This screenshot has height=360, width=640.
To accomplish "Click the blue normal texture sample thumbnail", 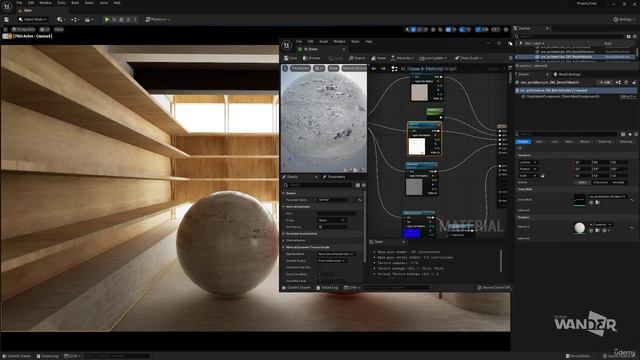I will (x=411, y=233).
